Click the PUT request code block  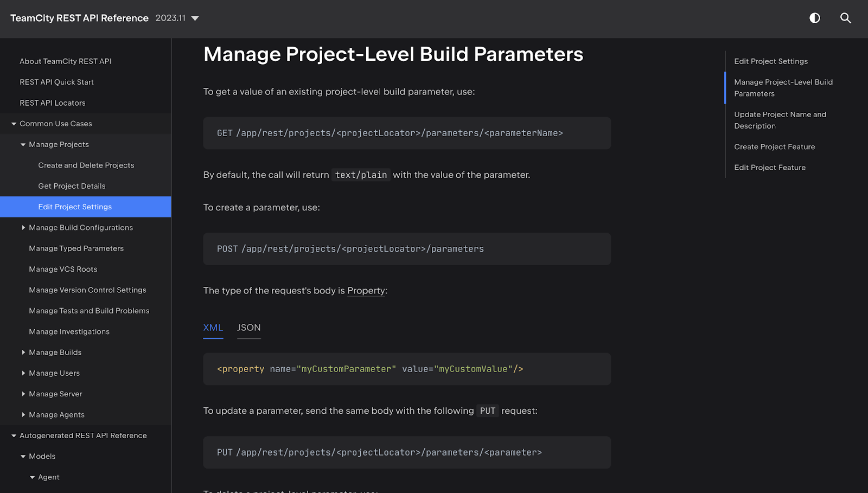click(407, 452)
